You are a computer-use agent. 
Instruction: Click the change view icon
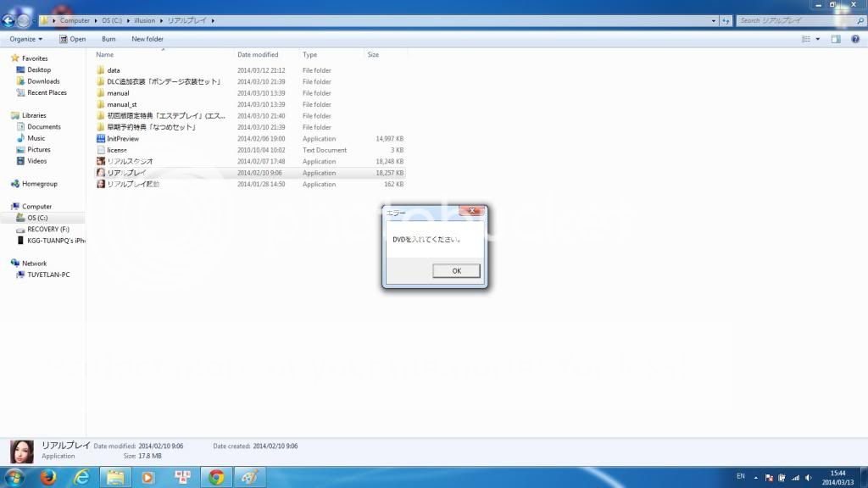[x=806, y=39]
